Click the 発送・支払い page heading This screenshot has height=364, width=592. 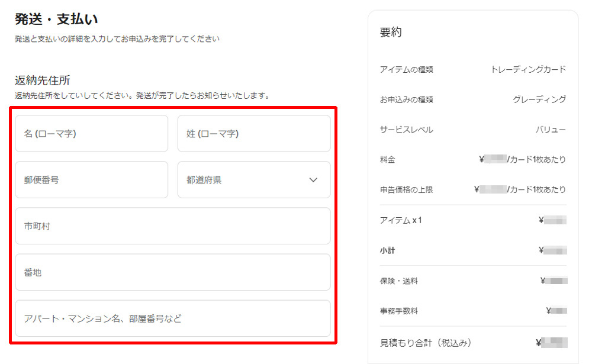tap(56, 19)
